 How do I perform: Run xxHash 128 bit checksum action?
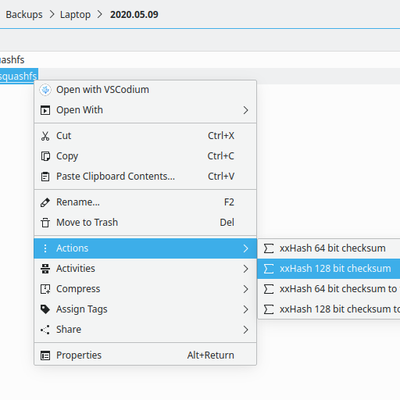(x=329, y=269)
